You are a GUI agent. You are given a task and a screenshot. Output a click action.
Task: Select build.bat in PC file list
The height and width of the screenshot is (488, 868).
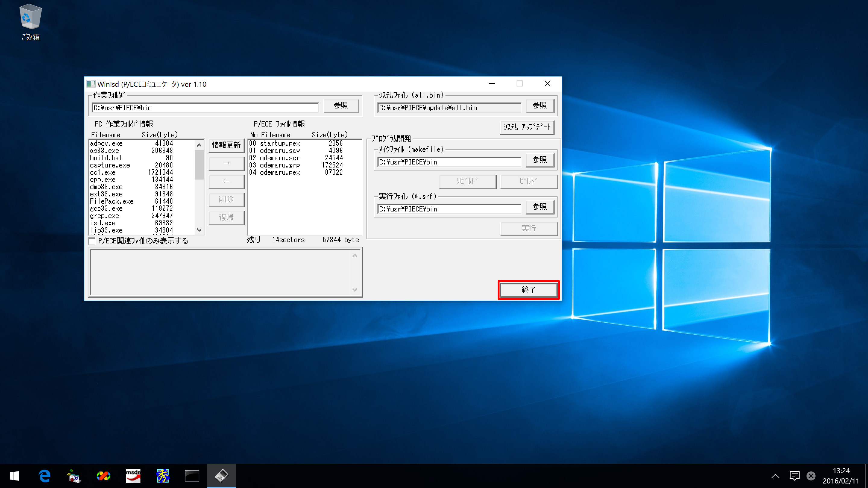click(x=142, y=158)
